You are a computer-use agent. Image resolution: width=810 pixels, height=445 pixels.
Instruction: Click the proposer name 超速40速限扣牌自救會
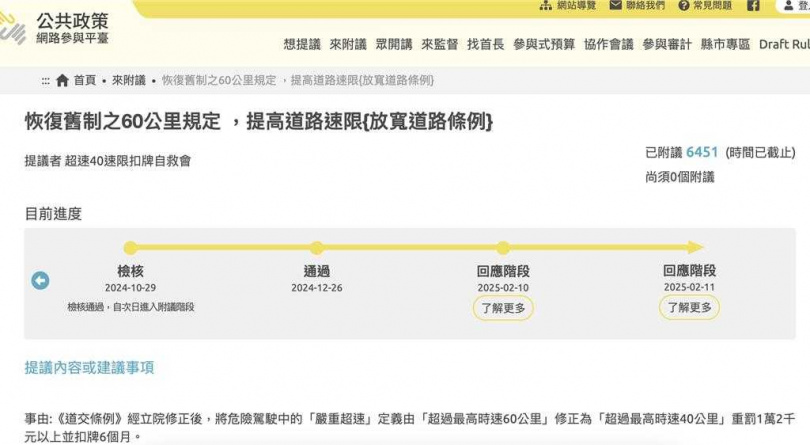pyautogui.click(x=128, y=161)
